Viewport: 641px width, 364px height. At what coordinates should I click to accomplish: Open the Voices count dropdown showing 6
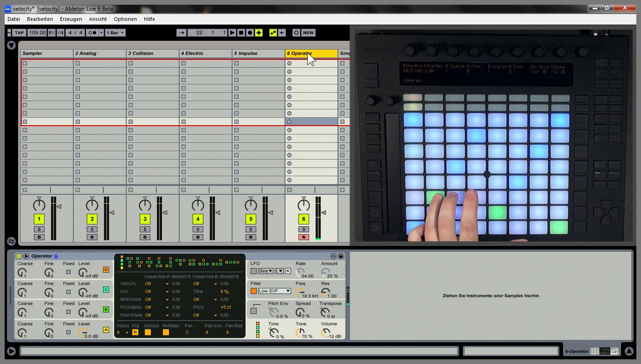(123, 332)
